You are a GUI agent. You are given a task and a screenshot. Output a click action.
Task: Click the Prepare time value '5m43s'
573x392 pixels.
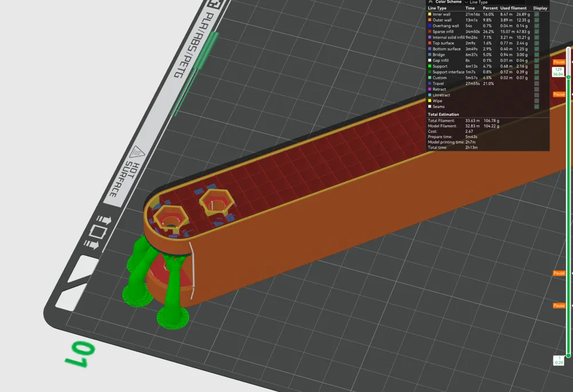471,136
